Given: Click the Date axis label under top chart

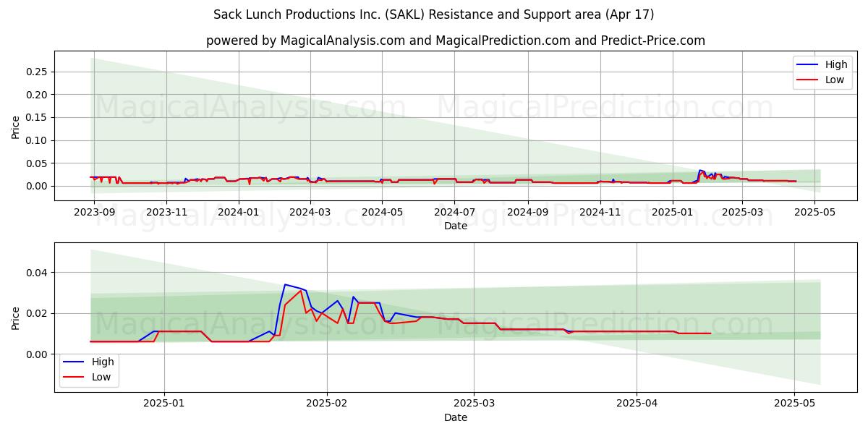Looking at the screenshot, I should tap(456, 226).
